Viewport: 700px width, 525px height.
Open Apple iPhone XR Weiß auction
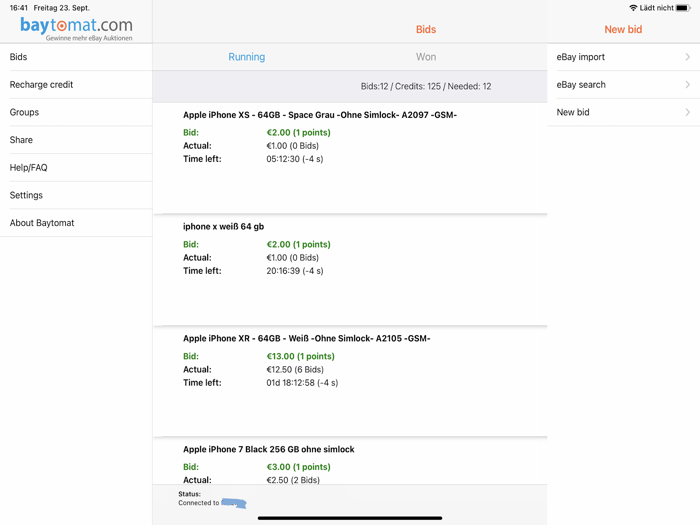(x=350, y=382)
